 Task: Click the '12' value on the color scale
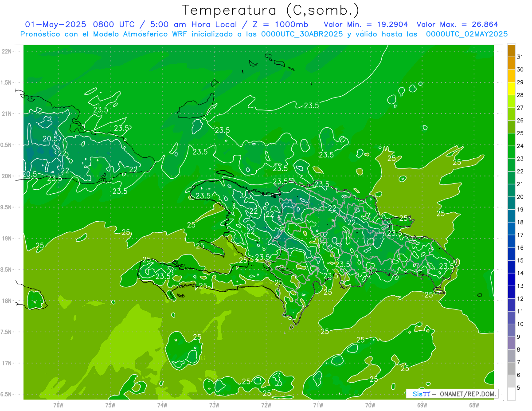pos(520,298)
